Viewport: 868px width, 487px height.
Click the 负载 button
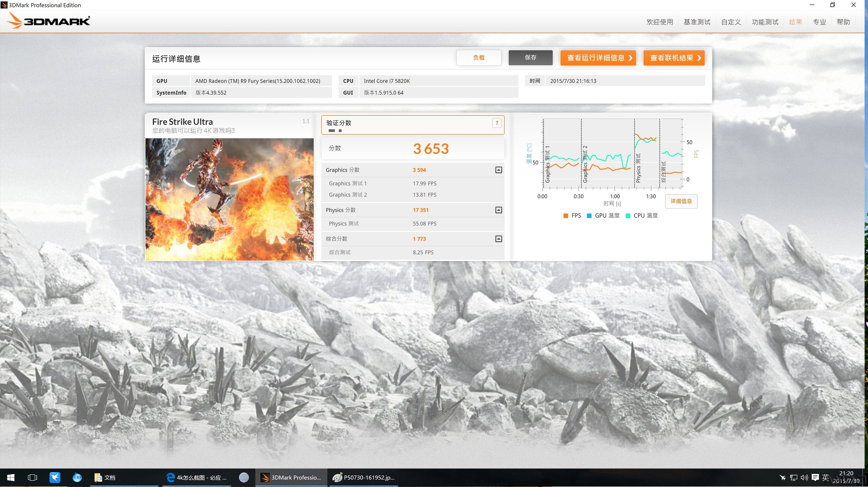(x=479, y=58)
